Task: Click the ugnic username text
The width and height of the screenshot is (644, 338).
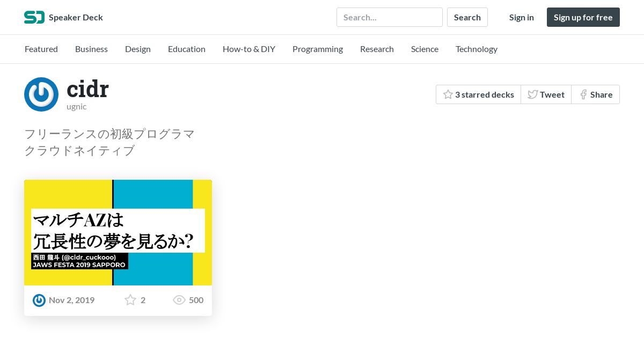Action: pyautogui.click(x=76, y=106)
